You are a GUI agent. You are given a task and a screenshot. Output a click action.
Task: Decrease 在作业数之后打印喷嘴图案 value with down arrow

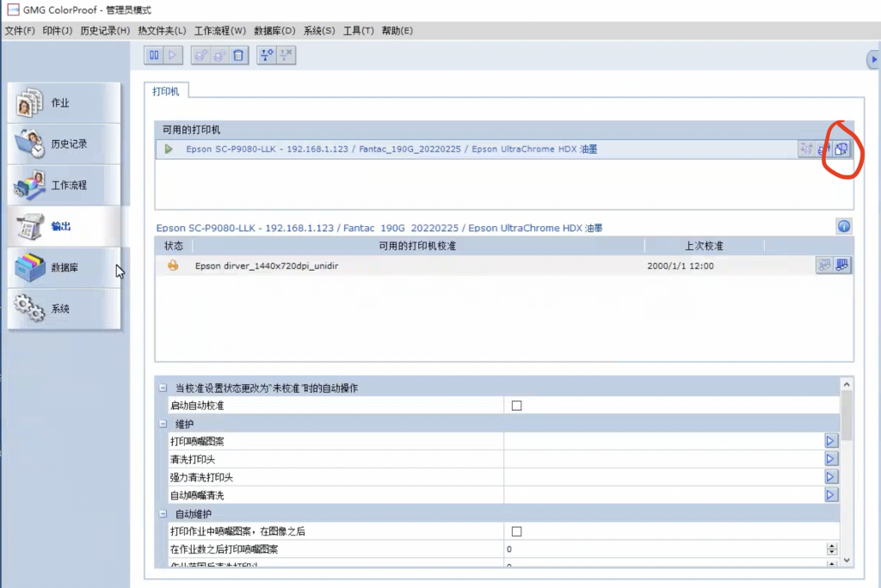tap(832, 553)
